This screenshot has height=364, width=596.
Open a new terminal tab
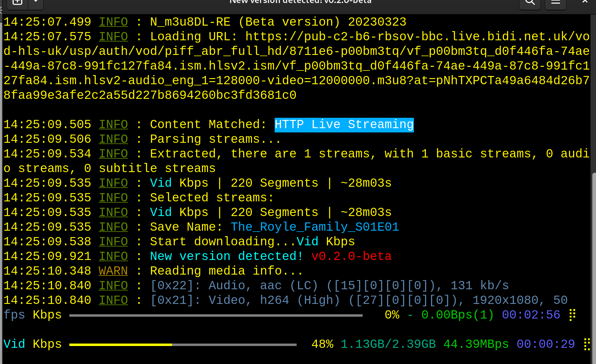tap(17, 2)
